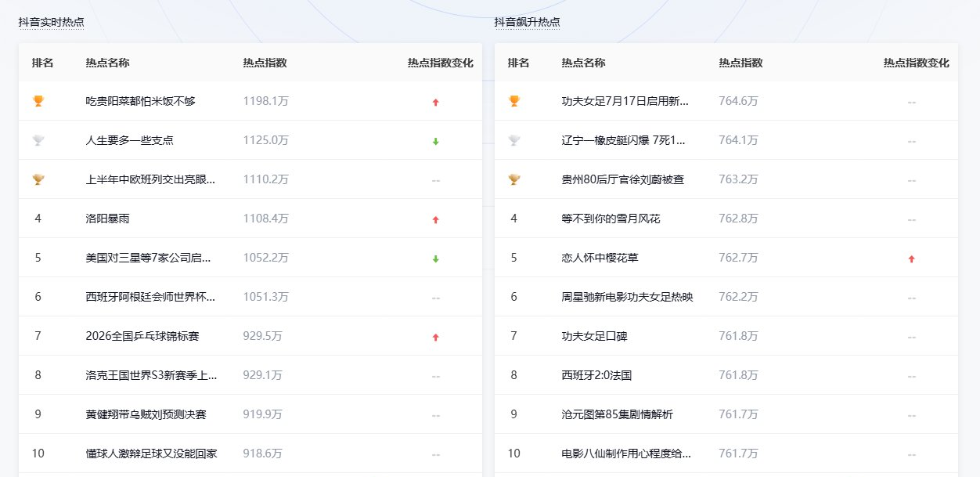Click the 929.5万 index value
The width and height of the screenshot is (980, 477).
coord(263,336)
